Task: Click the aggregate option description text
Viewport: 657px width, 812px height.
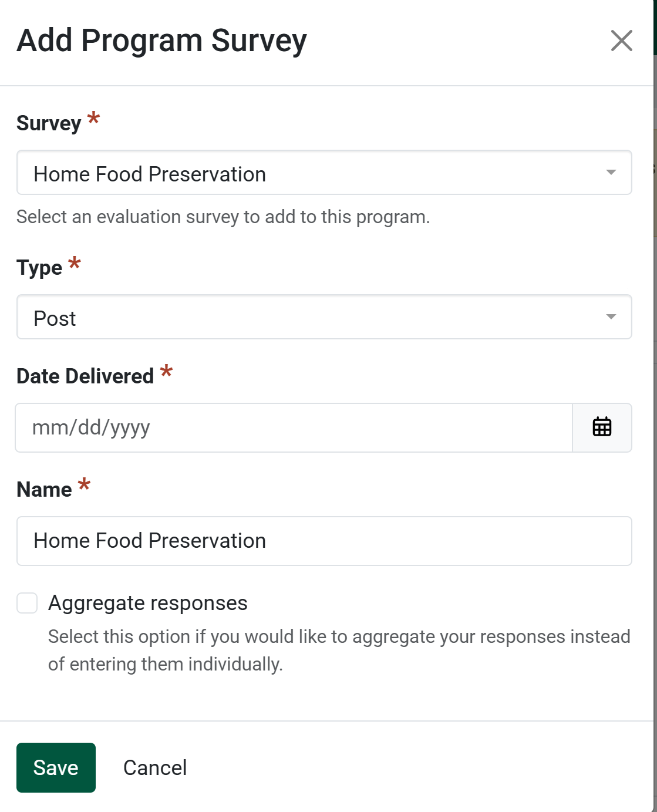Action: [x=339, y=650]
